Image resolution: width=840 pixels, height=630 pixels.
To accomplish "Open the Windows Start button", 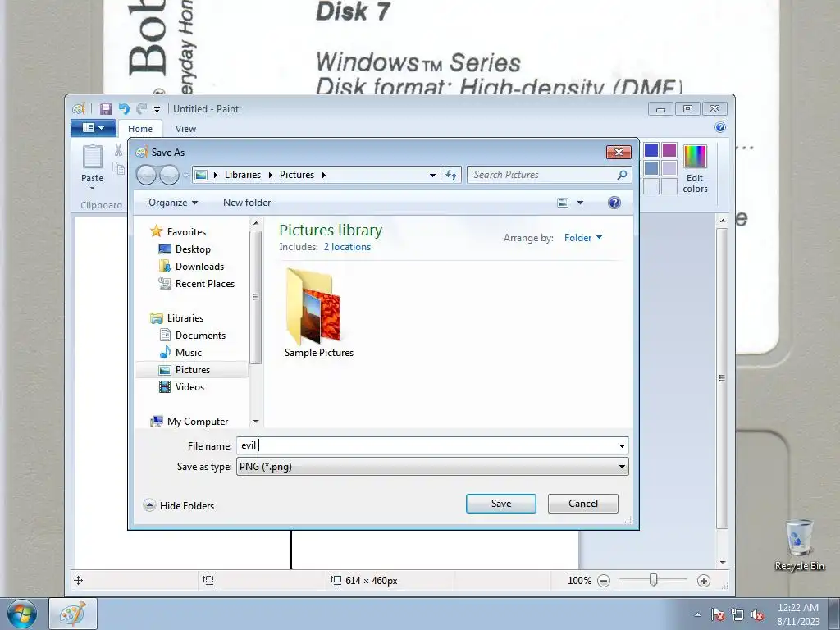I will click(x=22, y=614).
